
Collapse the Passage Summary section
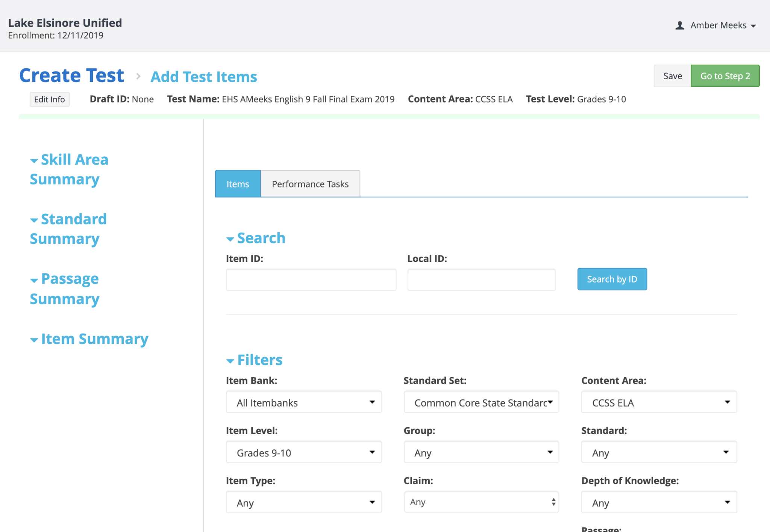coord(34,280)
